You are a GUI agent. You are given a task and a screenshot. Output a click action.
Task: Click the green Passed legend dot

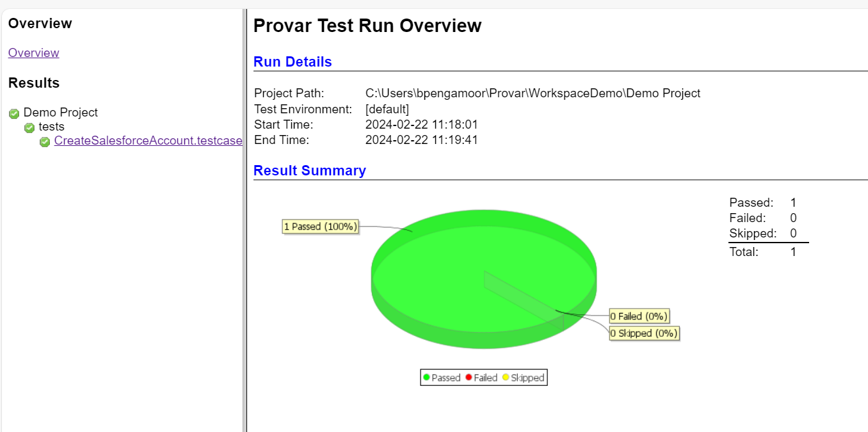click(426, 378)
